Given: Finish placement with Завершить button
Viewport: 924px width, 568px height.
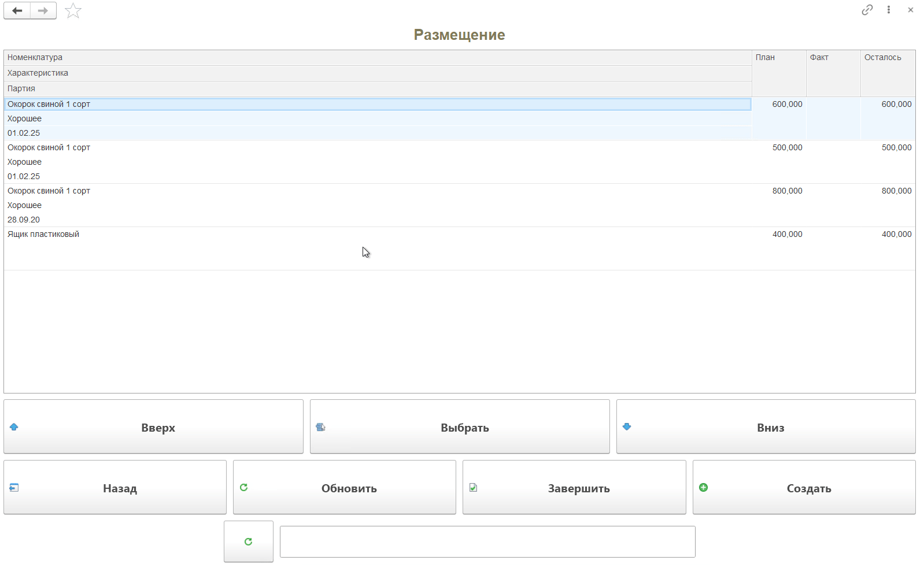Looking at the screenshot, I should click(574, 488).
